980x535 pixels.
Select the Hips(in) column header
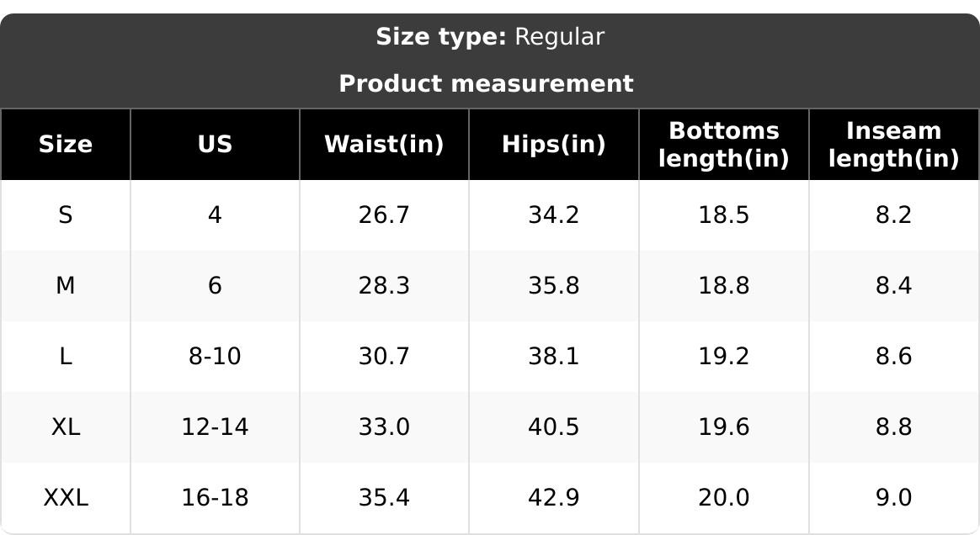coord(553,145)
